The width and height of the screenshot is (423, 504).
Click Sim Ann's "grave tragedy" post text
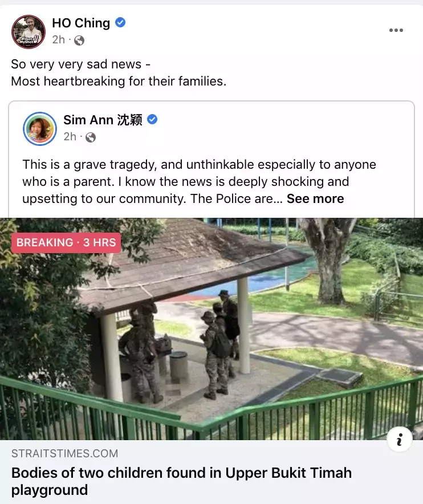click(x=199, y=182)
